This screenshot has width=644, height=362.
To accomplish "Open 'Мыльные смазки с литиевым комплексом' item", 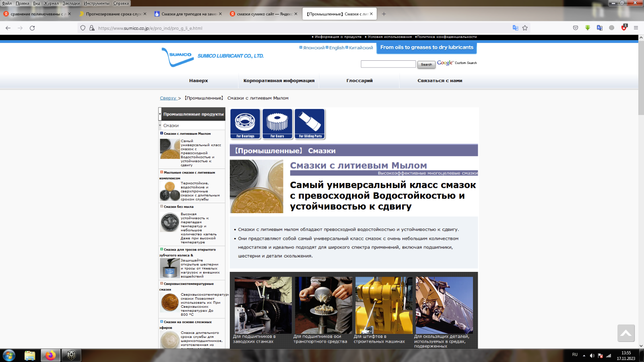I will [188, 175].
